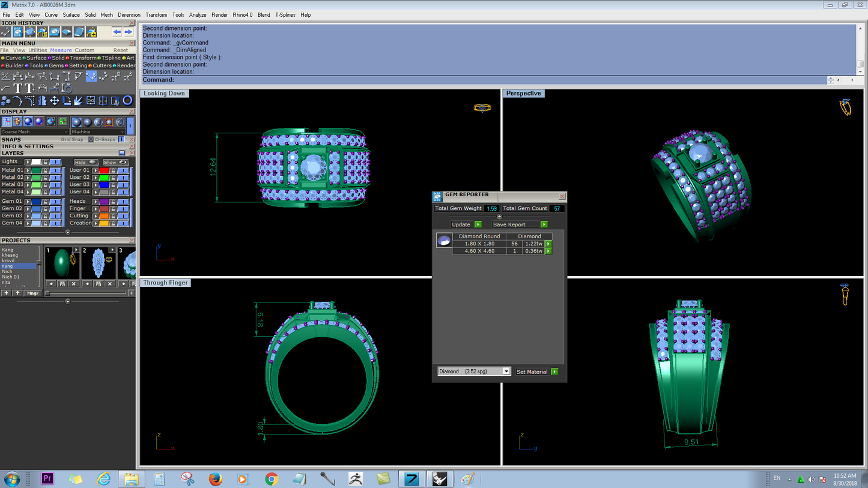Expand Gem 03 layer arrow
Image resolution: width=868 pixels, height=488 pixels.
click(x=28, y=215)
